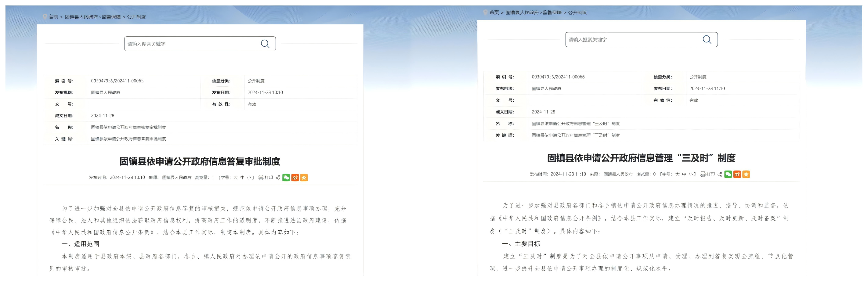Image resolution: width=868 pixels, height=281 pixels.
Task: Go to 首页 from 答复审批制度 page breadcrumb
Action: 54,17
